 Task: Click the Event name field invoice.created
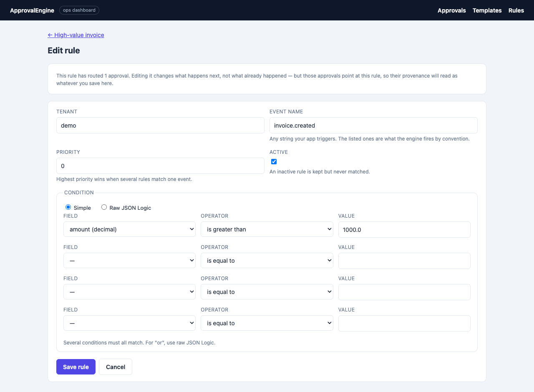373,126
